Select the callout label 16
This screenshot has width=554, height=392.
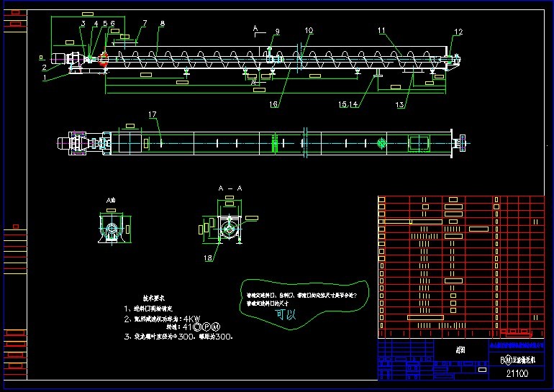click(x=274, y=105)
